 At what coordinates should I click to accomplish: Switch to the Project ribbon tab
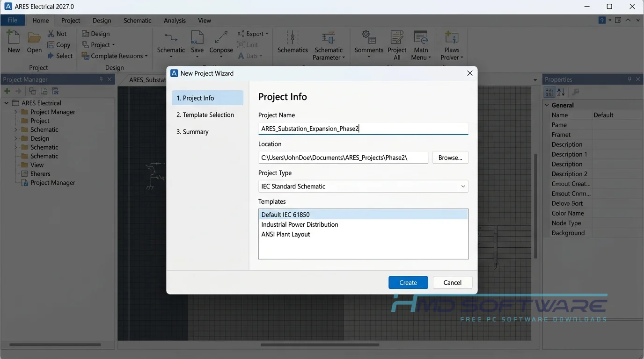pos(71,21)
